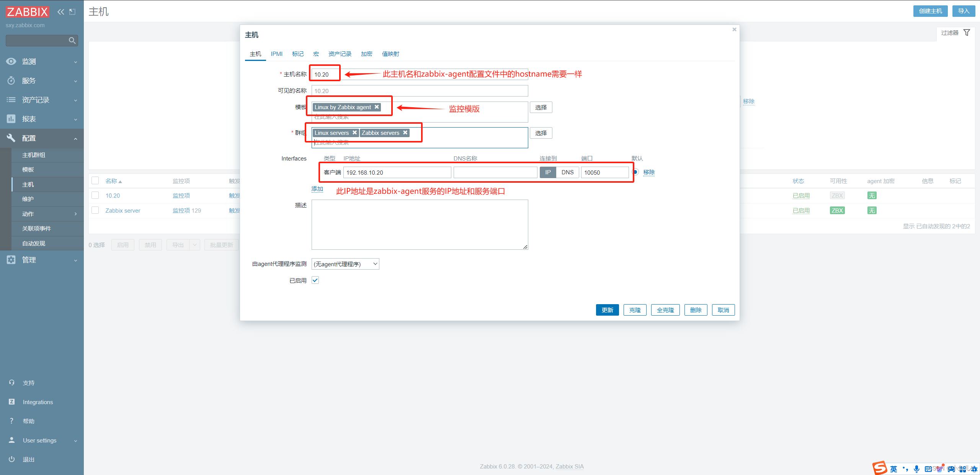Click the Cancel (取消) button
This screenshot has height=475, width=980.
[723, 310]
